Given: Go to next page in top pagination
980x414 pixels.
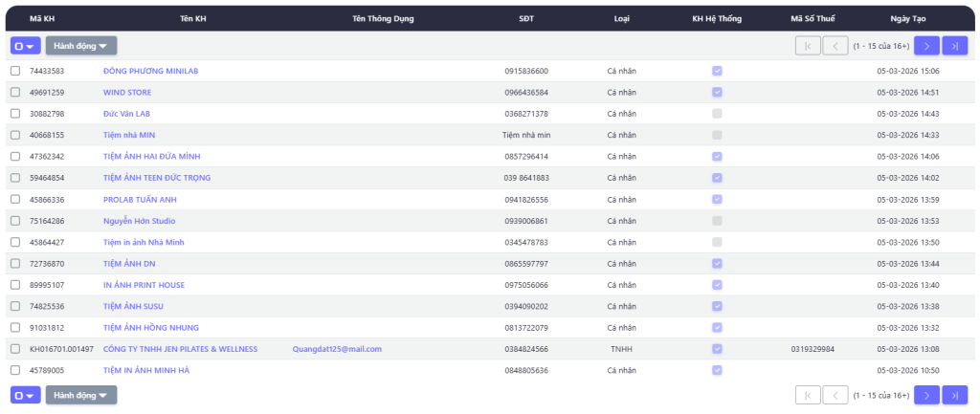Looking at the screenshot, I should 925,45.
